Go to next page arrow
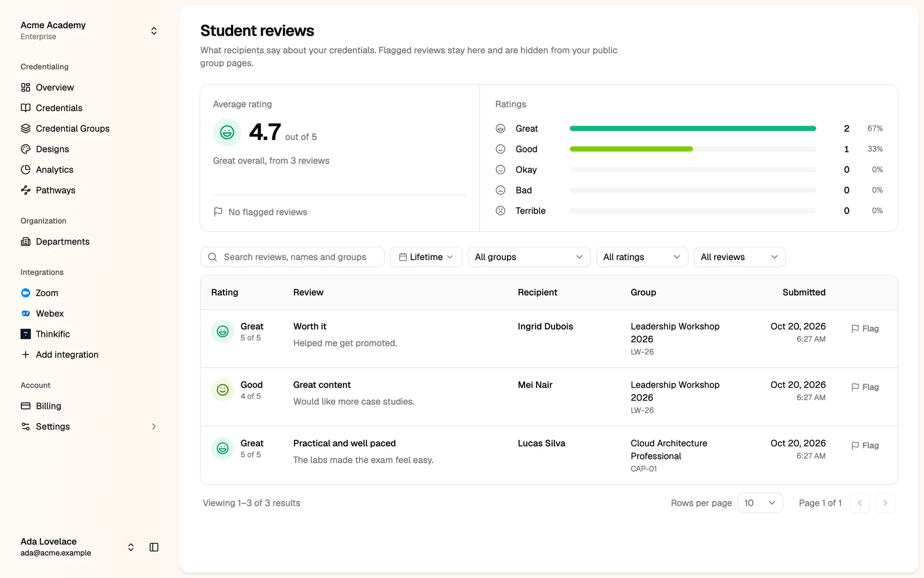This screenshot has width=924, height=578. [x=885, y=503]
